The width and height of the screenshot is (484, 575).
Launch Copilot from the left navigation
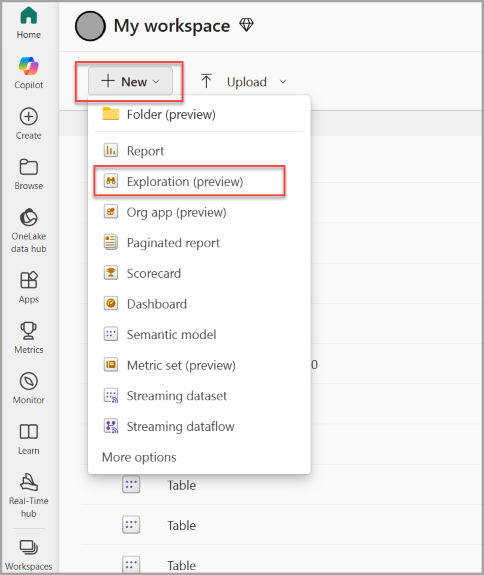(29, 73)
